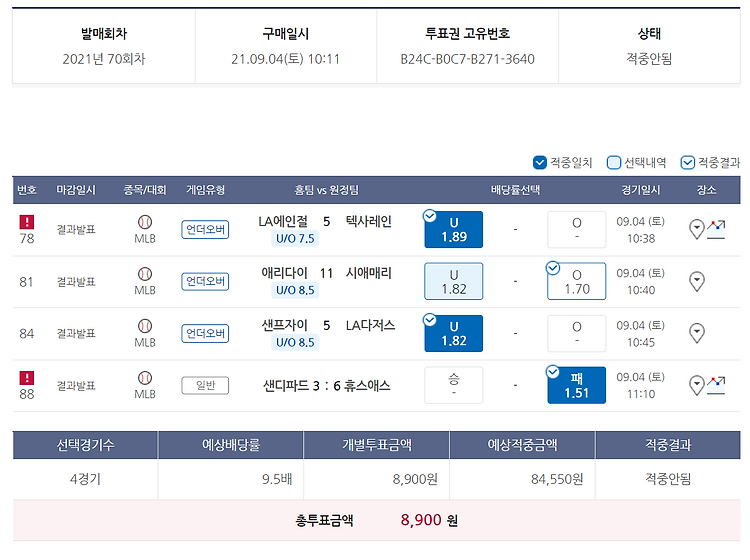Open venue location pin for game 88
The image size is (750, 560).
(x=697, y=385)
